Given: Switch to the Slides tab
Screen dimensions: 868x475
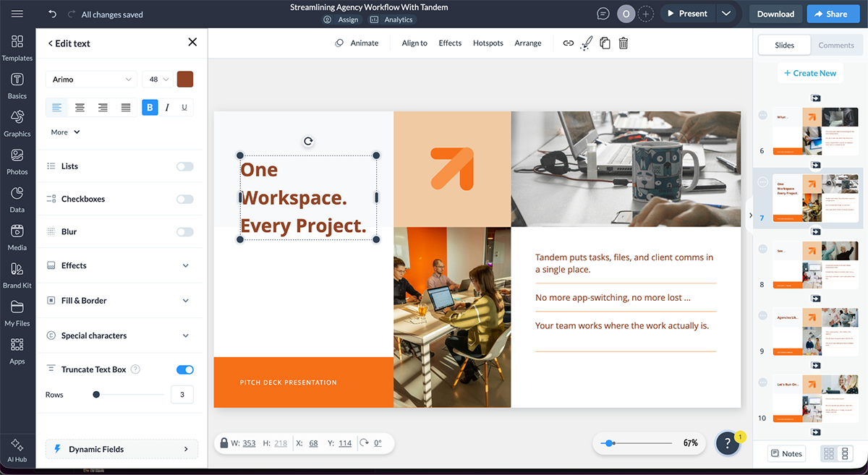Looking at the screenshot, I should [784, 45].
